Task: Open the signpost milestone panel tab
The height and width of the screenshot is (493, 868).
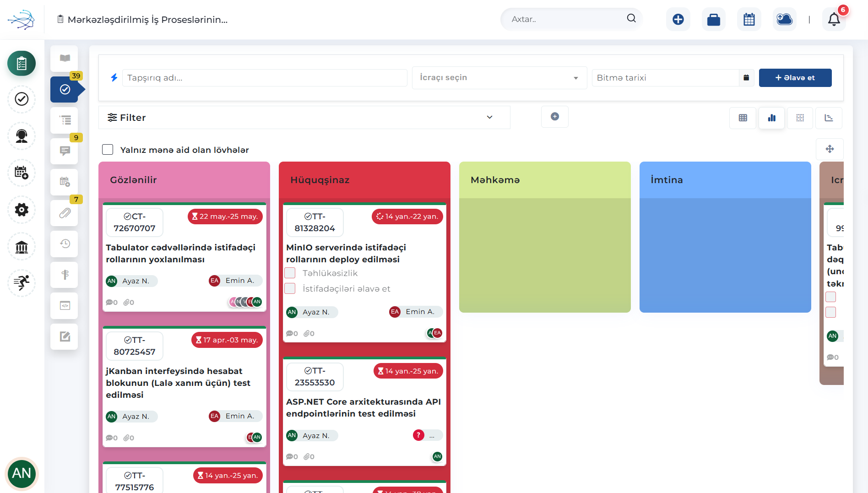Action: (65, 275)
